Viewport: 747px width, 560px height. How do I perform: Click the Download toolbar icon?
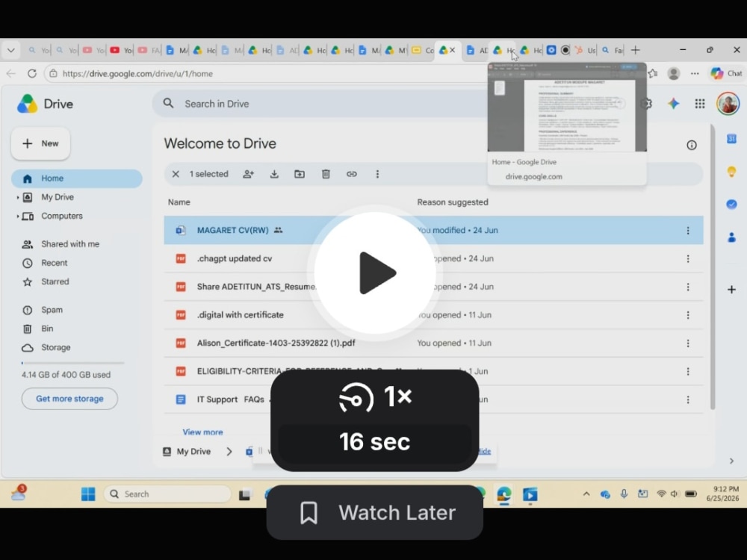tap(274, 174)
